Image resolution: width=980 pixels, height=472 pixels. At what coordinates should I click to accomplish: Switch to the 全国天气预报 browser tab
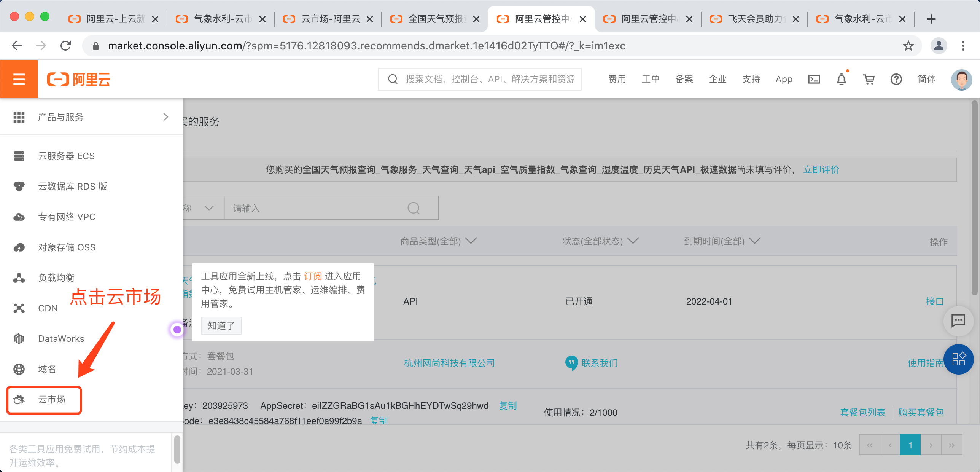coord(434,19)
